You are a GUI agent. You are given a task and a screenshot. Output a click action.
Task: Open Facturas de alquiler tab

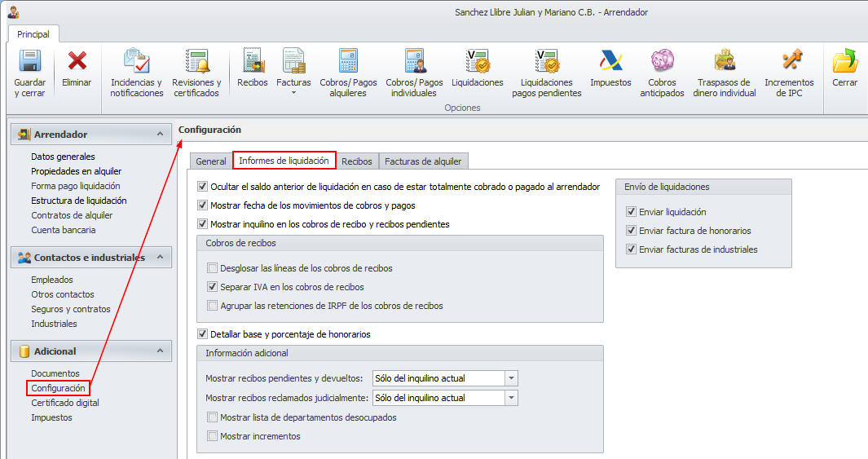(423, 161)
